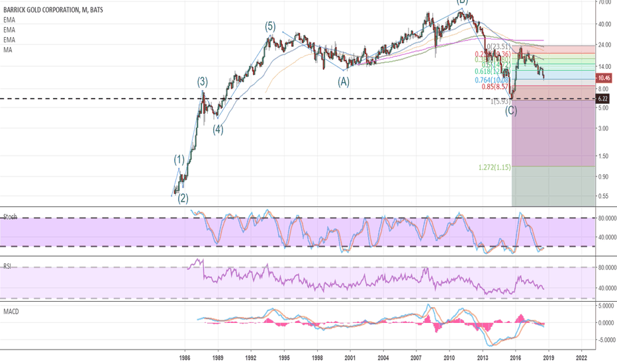The height and width of the screenshot is (364, 617).
Task: Select the corrective wave (C) label
Action: pyautogui.click(x=511, y=111)
